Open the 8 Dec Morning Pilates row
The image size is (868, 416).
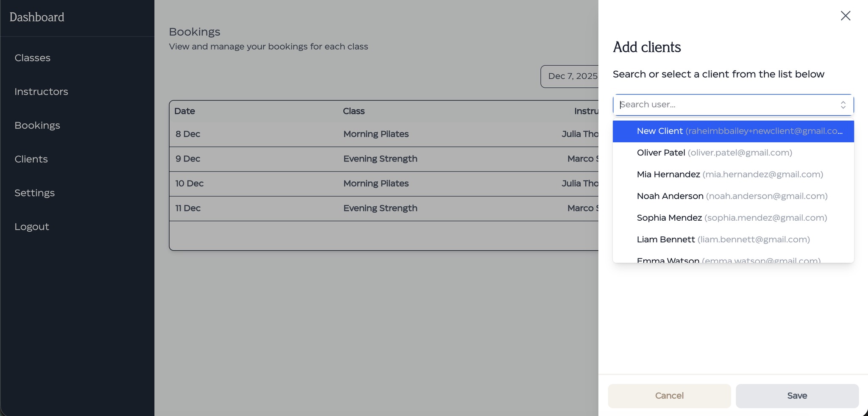(376, 134)
